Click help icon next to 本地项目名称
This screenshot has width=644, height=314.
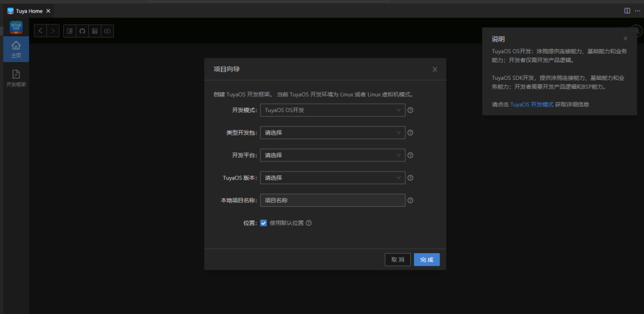[x=410, y=200]
